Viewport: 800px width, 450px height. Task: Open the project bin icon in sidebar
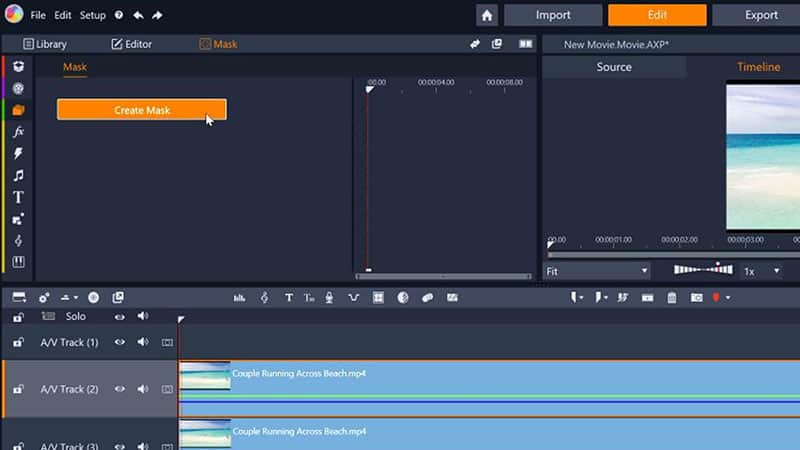click(x=18, y=66)
